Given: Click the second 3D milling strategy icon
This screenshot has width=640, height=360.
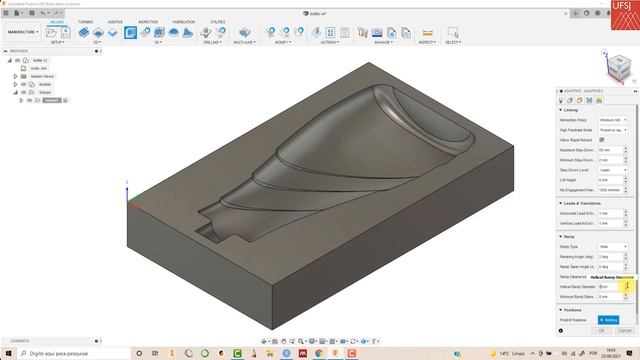Looking at the screenshot, I should pyautogui.click(x=145, y=32).
